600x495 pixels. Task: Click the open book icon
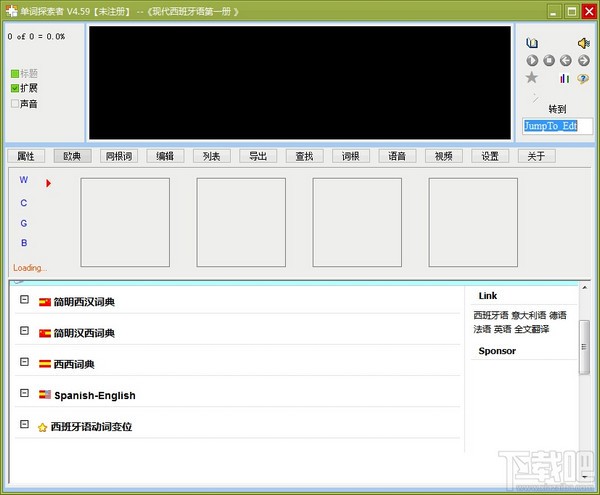[x=532, y=43]
